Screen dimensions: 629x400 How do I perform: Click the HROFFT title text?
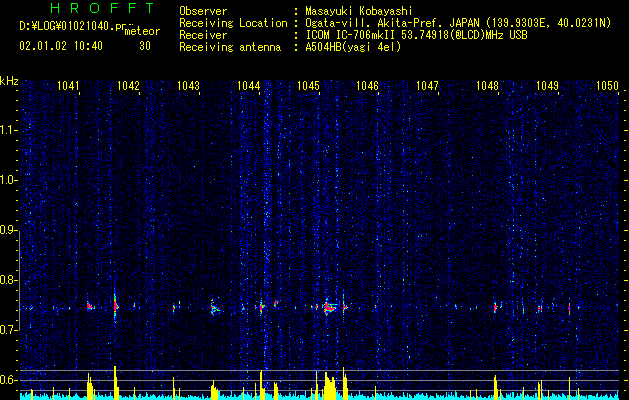102,8
